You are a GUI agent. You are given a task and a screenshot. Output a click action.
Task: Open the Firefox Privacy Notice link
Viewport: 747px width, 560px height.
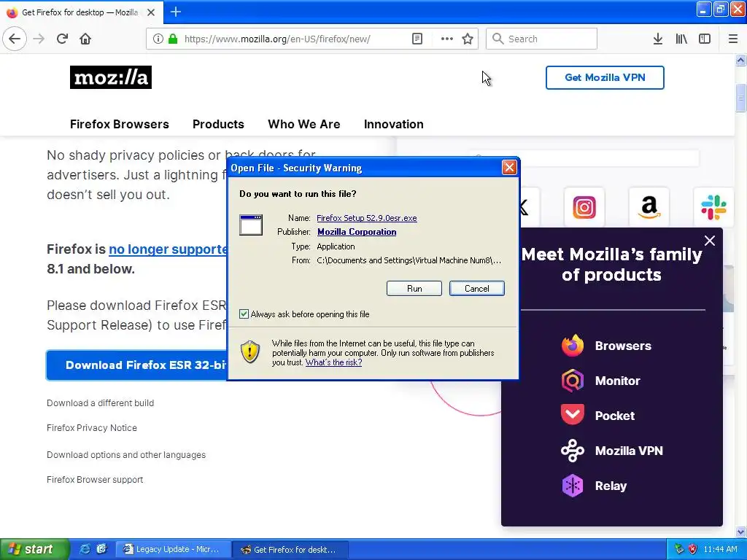pos(92,427)
